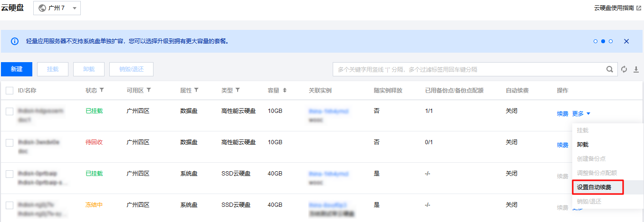Close the blue notice banner
This screenshot has width=644, height=222.
point(626,41)
